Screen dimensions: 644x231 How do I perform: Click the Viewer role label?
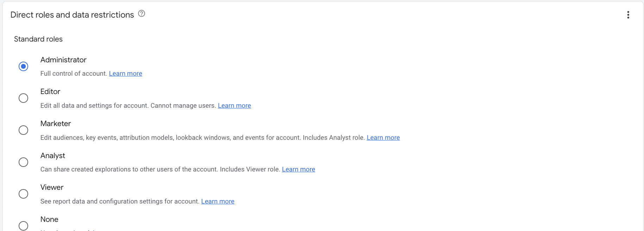[52, 187]
